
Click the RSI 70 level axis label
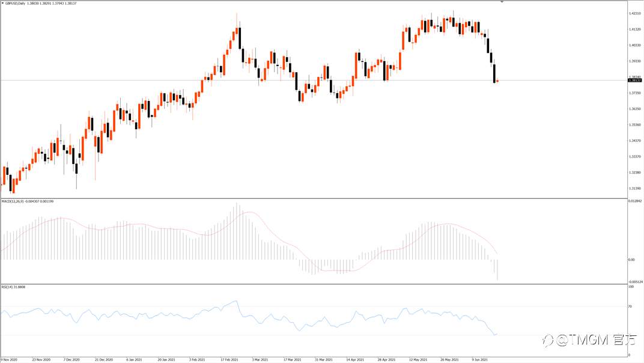point(630,307)
